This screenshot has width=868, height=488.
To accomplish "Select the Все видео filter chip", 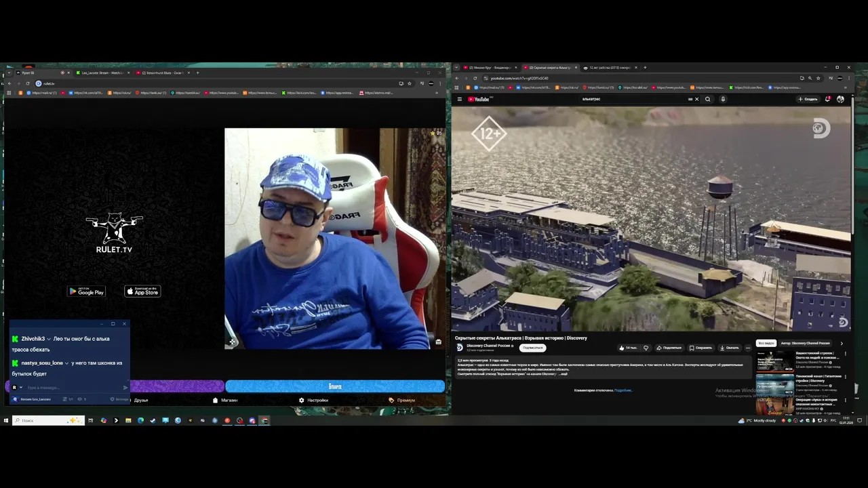I will 766,343.
